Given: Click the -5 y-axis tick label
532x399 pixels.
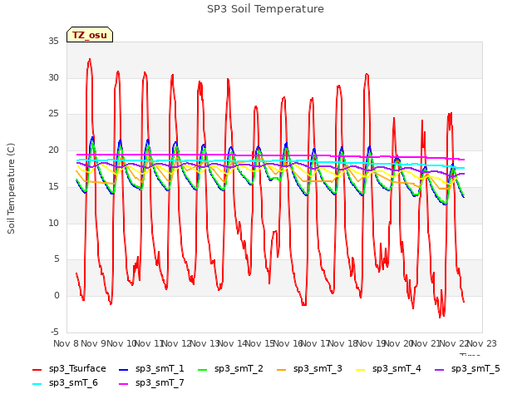Looking at the screenshot, I should tap(54, 332).
